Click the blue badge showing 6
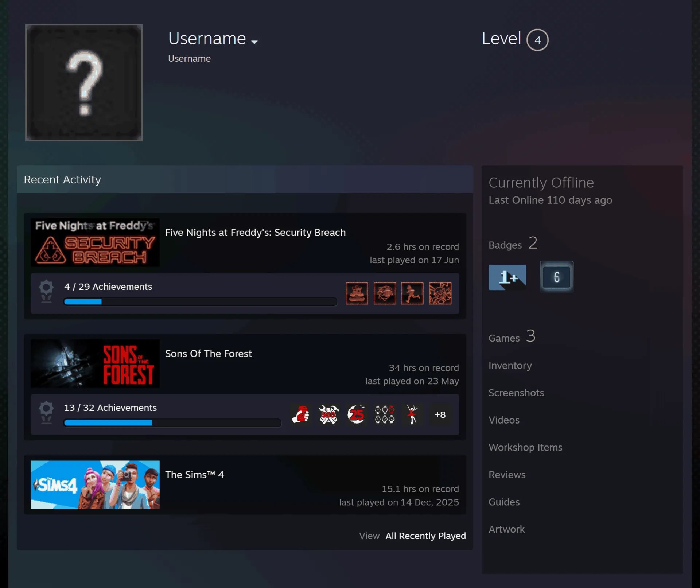 tap(556, 277)
